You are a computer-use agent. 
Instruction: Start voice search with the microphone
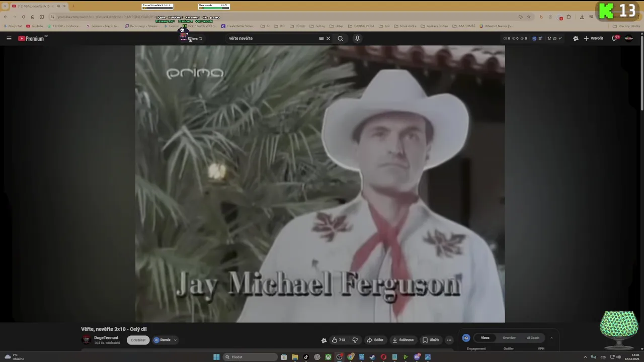point(357,38)
